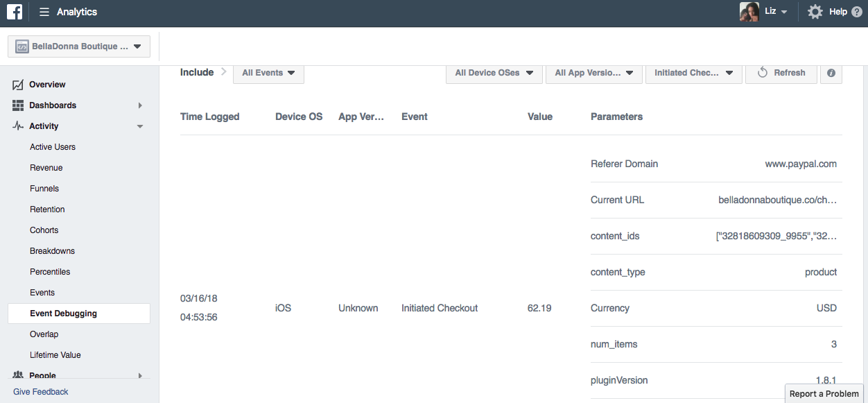Click the Help question mark icon
868x403 pixels.
(x=857, y=12)
